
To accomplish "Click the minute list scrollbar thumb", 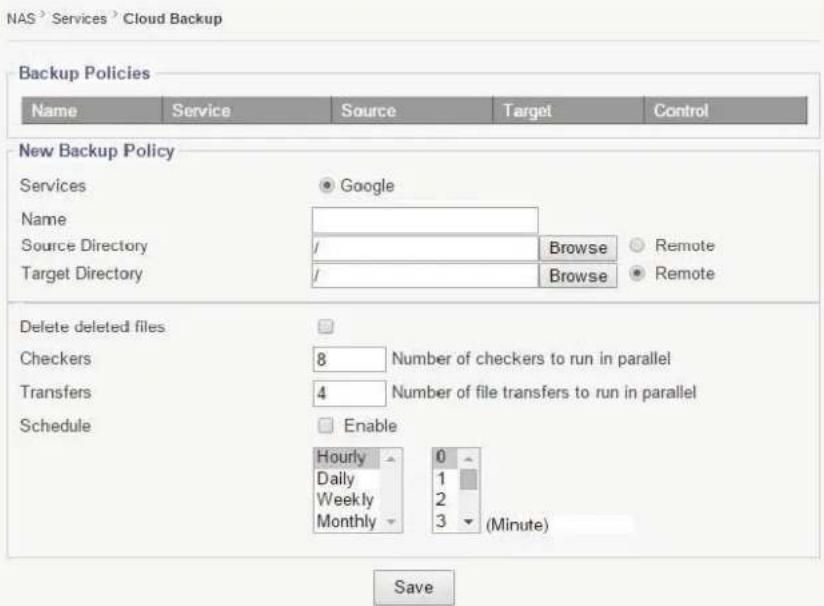I will pyautogui.click(x=468, y=479).
